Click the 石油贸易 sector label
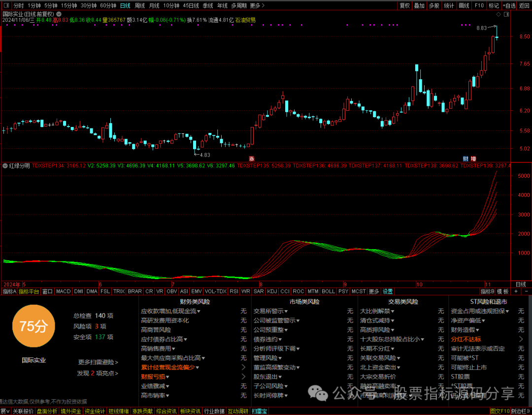This screenshot has height=415, width=532. tap(245, 20)
